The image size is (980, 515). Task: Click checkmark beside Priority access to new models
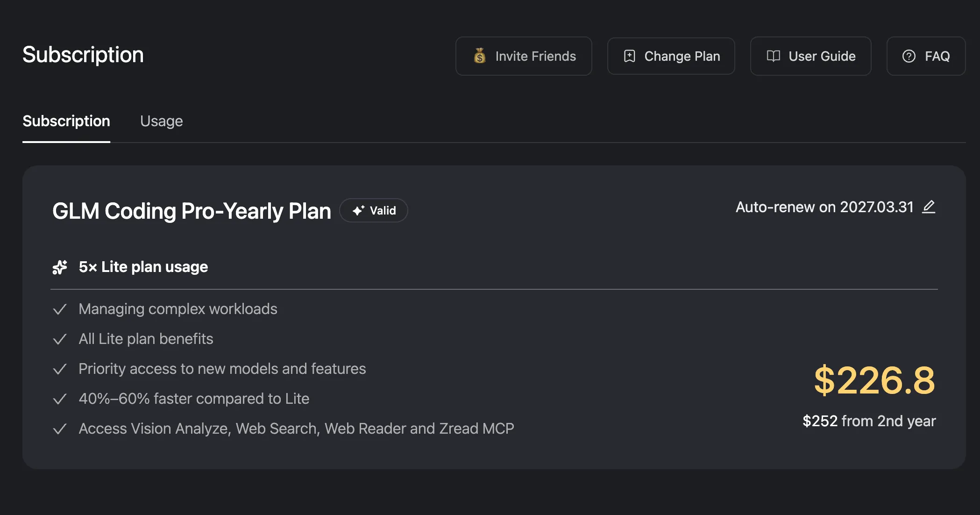tap(60, 369)
